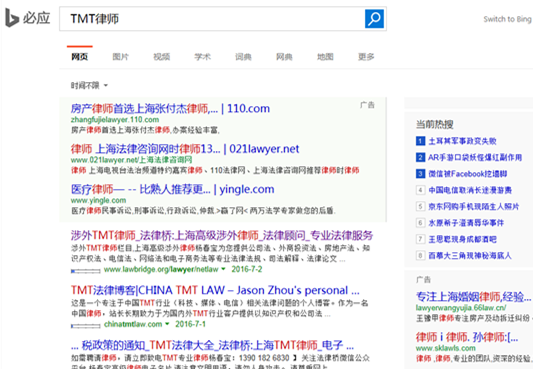Open result TMT法律博客 CHINA TMT LAW
The height and width of the screenshot is (369, 533).
click(215, 290)
